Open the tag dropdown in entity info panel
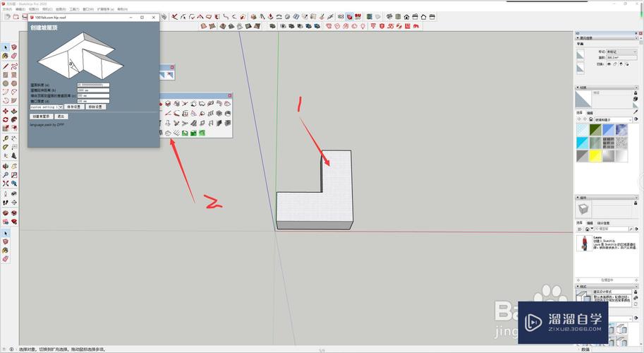644x353 pixels. [622, 52]
